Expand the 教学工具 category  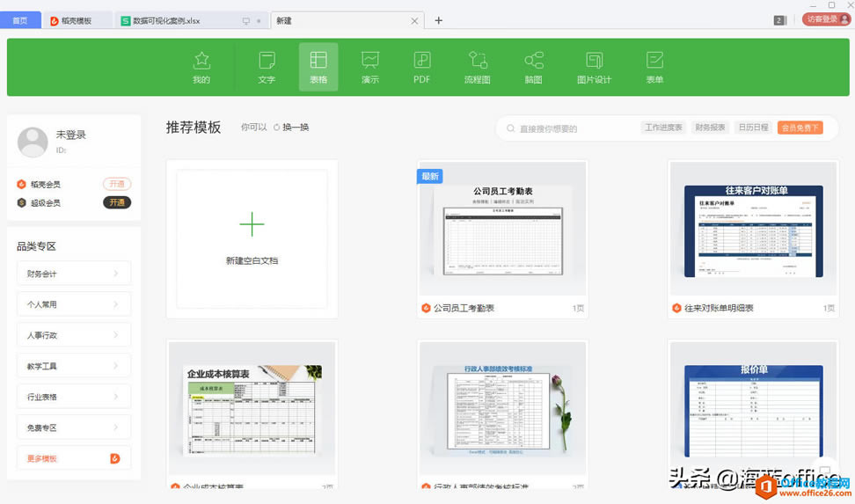coord(74,365)
